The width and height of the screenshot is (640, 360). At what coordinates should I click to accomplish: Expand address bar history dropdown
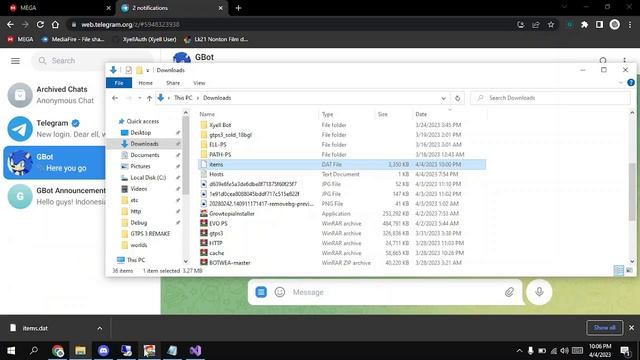coord(444,98)
